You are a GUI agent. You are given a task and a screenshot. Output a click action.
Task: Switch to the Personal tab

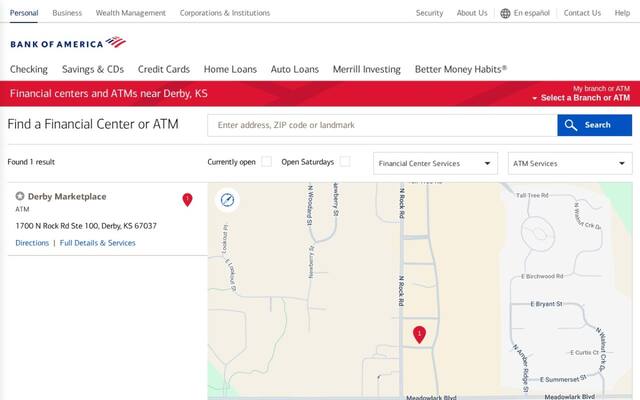pyautogui.click(x=24, y=13)
